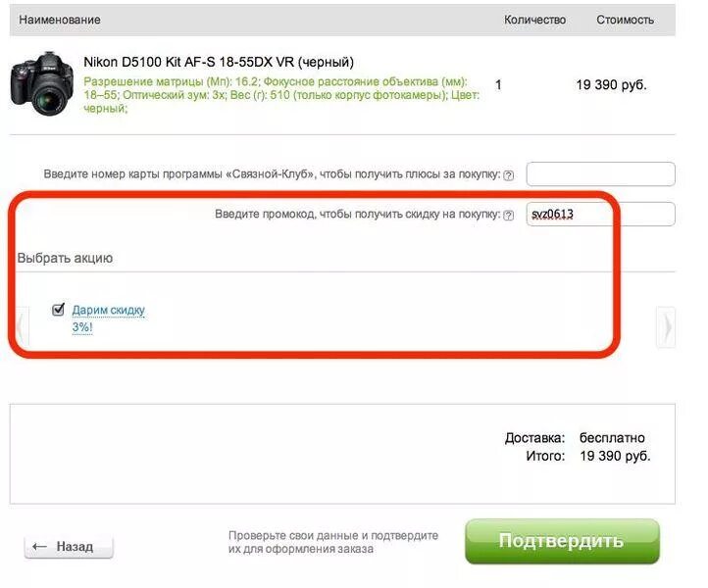Click the Наименование column header
Viewport: 708px width, 588px height.
(x=60, y=20)
